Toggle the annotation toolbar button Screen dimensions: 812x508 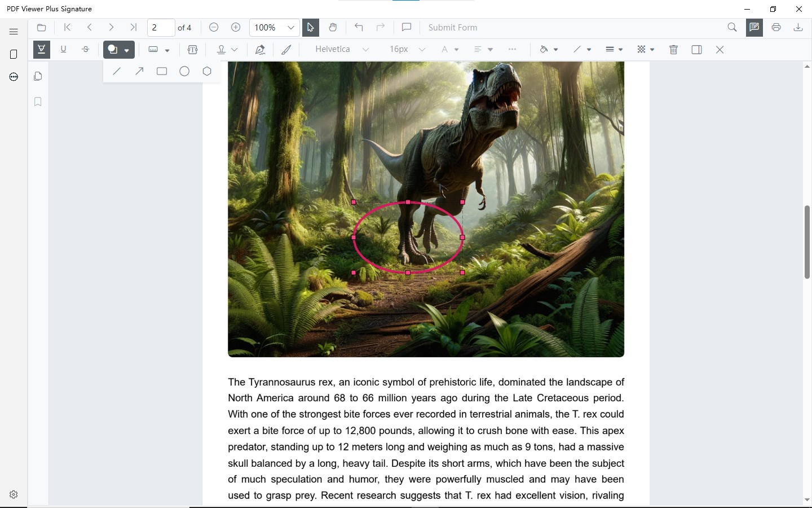(754, 27)
